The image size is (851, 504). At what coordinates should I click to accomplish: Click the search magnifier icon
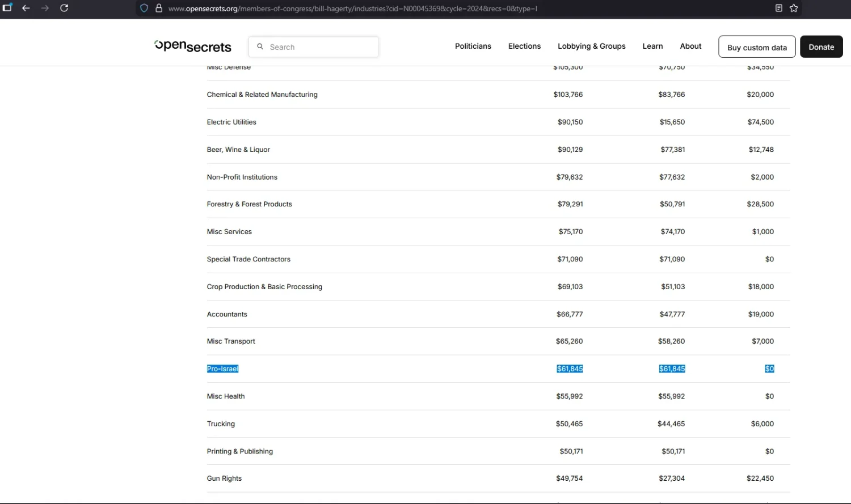(260, 47)
